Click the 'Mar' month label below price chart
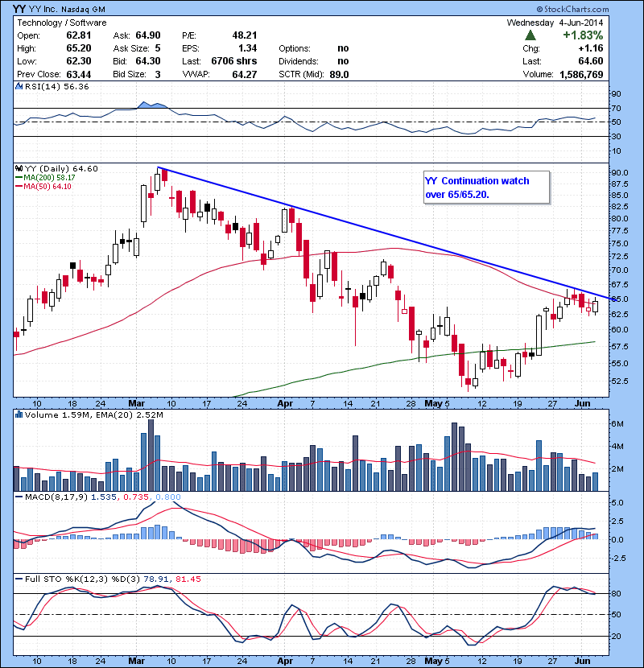The image size is (644, 668). pos(137,401)
